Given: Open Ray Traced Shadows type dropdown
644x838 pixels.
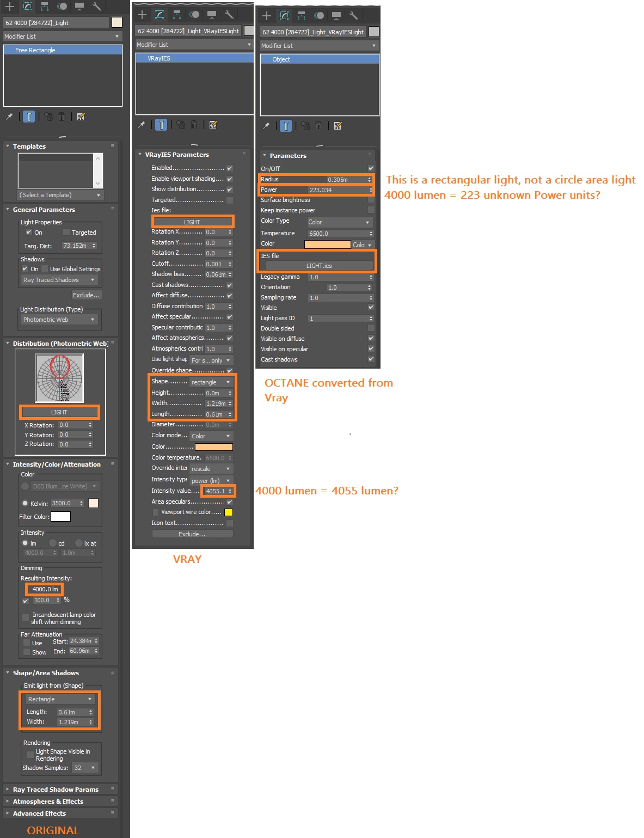Looking at the screenshot, I should click(59, 280).
